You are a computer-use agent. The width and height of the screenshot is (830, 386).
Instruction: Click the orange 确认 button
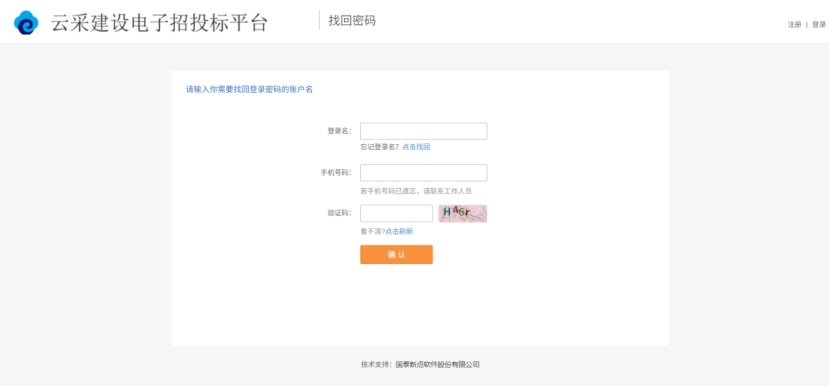click(396, 254)
